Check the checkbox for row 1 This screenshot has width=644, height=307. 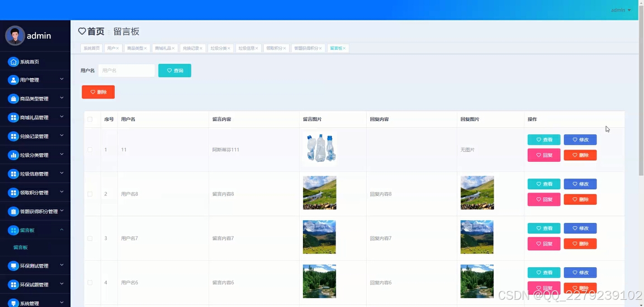click(90, 149)
